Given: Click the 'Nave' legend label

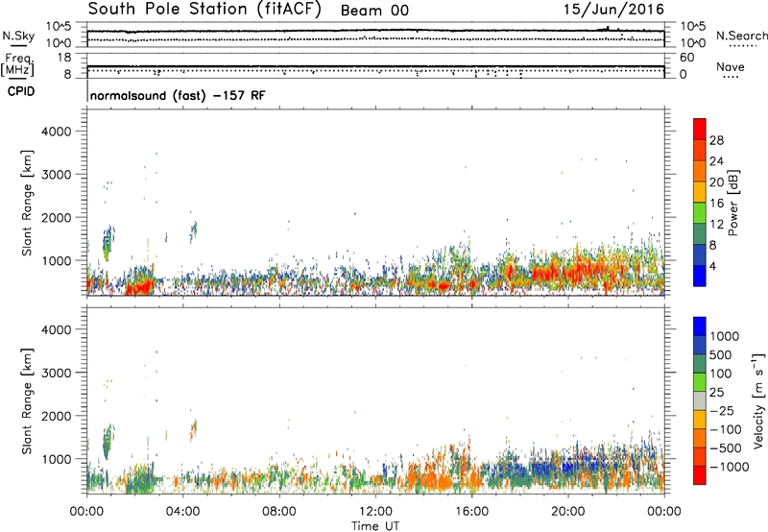Looking at the screenshot, I should 731,66.
